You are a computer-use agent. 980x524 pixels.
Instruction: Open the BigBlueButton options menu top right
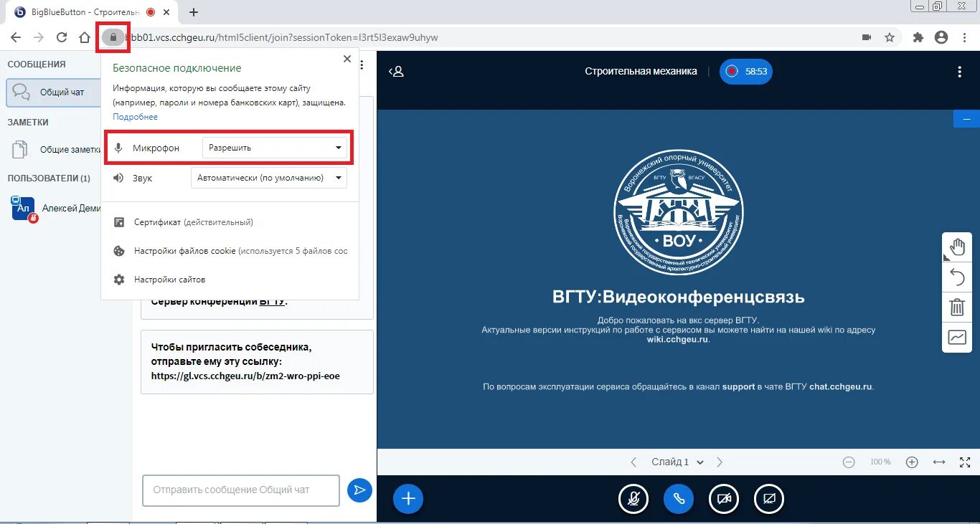click(959, 71)
